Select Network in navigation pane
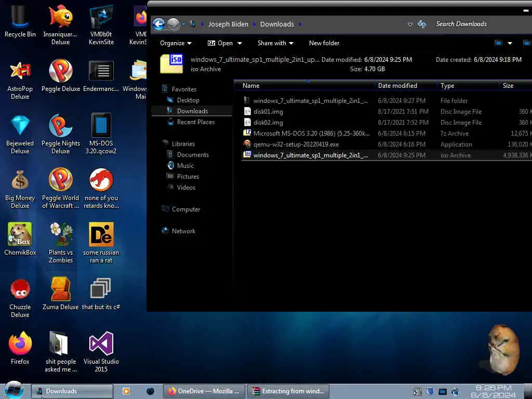Screen dimensions: 532x399 (183, 231)
